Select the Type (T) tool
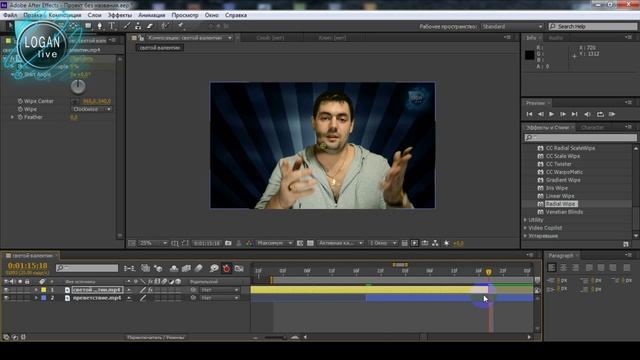 [x=112, y=26]
